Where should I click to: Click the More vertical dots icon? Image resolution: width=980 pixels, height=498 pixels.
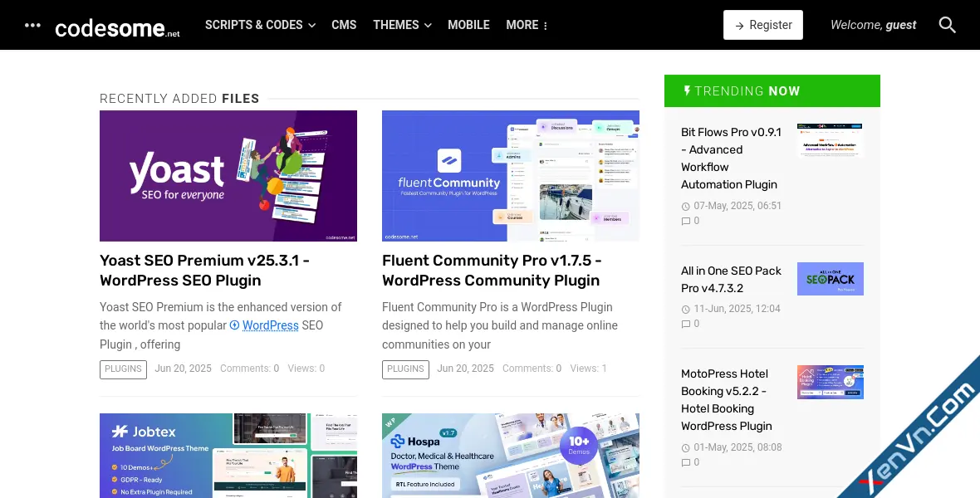[x=546, y=26]
